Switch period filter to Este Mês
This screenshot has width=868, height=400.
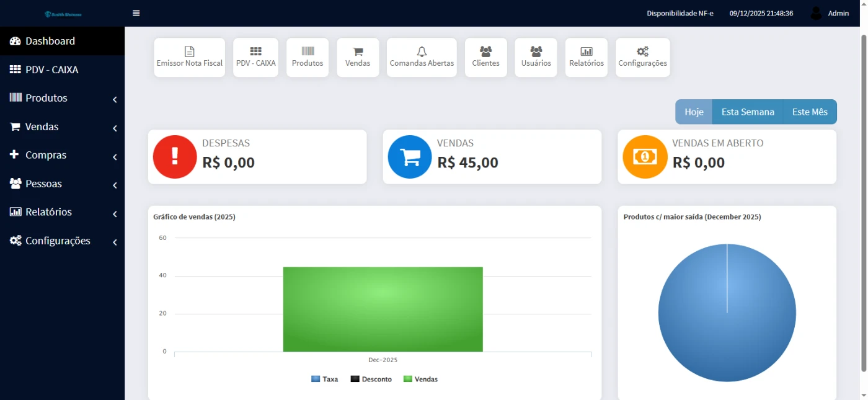(x=810, y=112)
